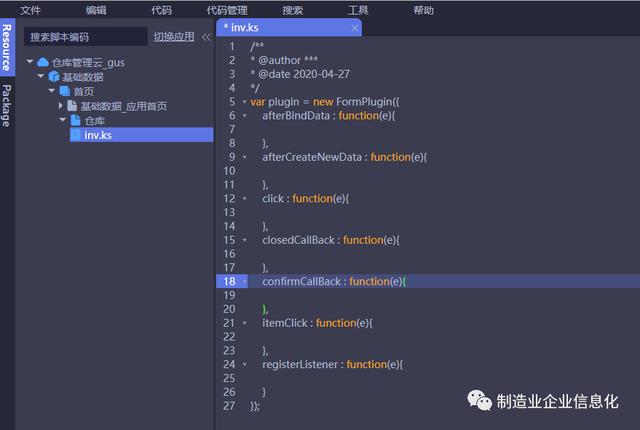Click the afterBindData code text
This screenshot has height=430, width=640.
tap(296, 115)
